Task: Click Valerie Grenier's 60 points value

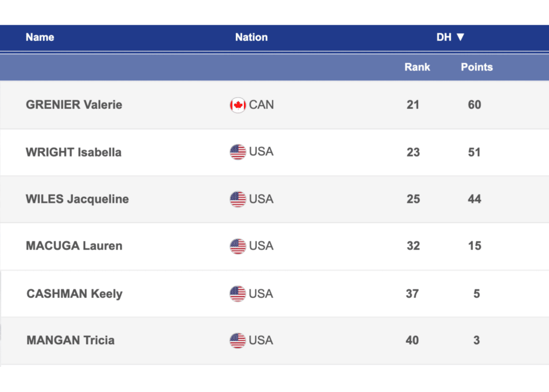Action: click(474, 105)
